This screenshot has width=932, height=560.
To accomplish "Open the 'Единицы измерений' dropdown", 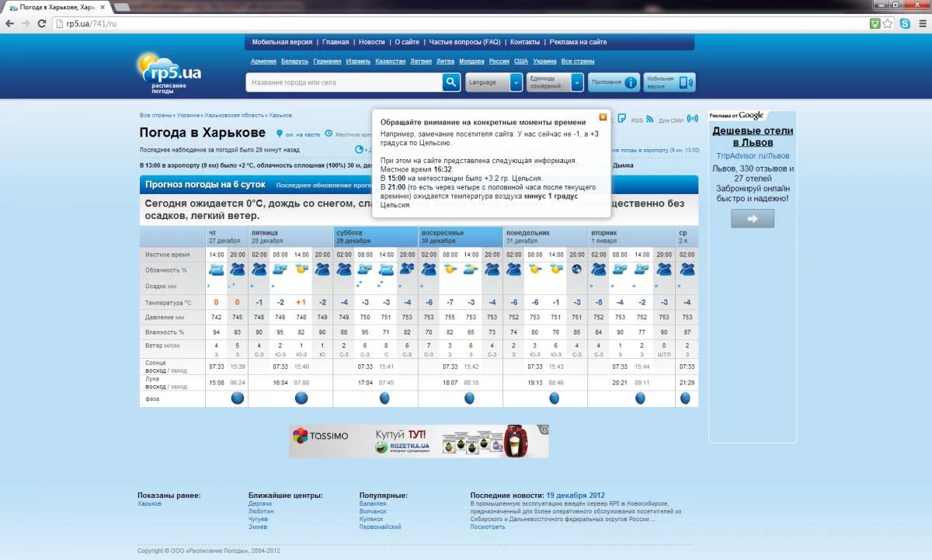I will pos(555,82).
